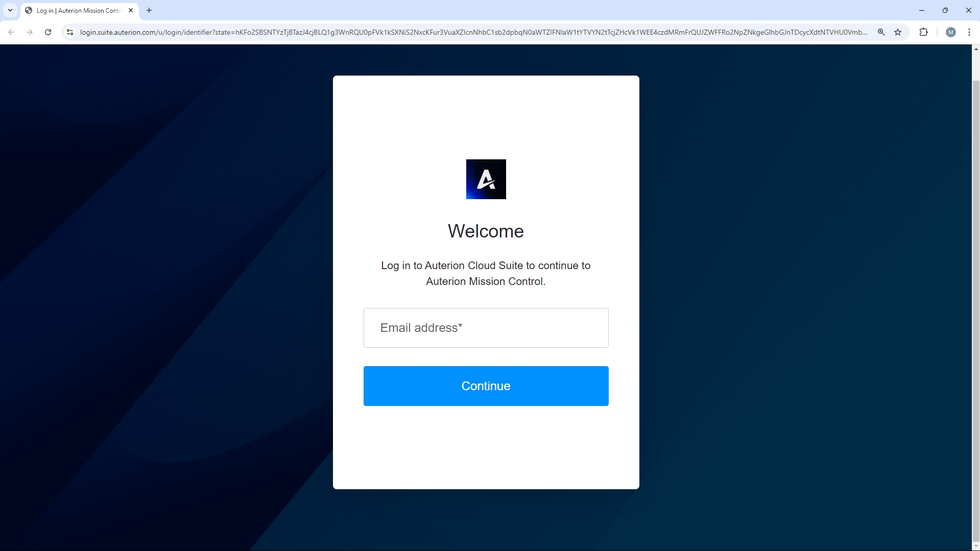Image resolution: width=980 pixels, height=551 pixels.
Task: Open the Chrome profile avatar M
Action: point(950,32)
